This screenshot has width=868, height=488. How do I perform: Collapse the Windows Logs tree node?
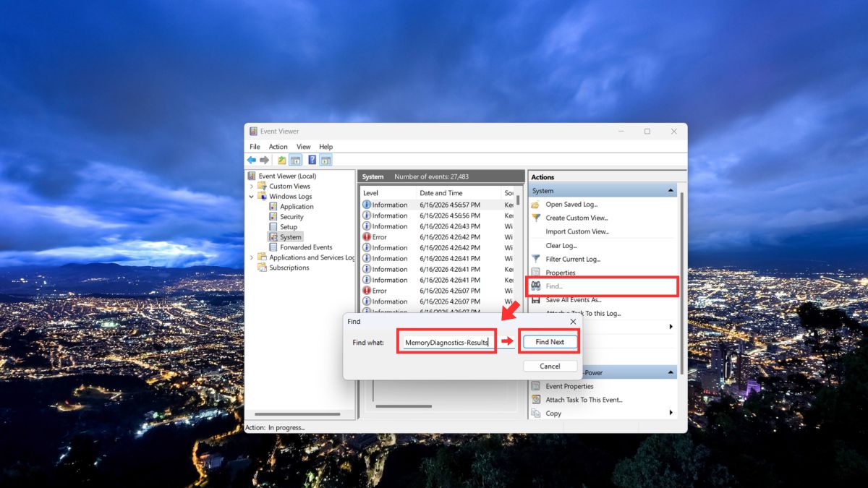click(252, 197)
